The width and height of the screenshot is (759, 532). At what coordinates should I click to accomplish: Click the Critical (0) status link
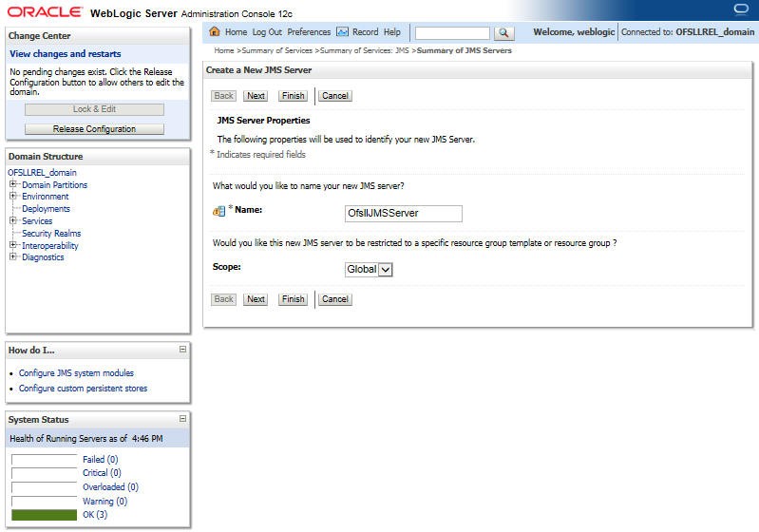102,472
